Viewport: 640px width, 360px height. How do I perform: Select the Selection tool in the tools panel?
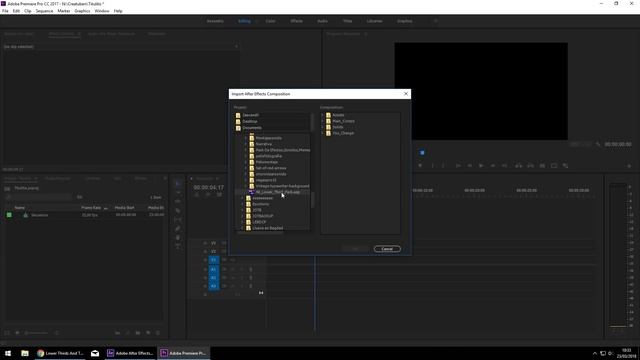pyautogui.click(x=178, y=184)
